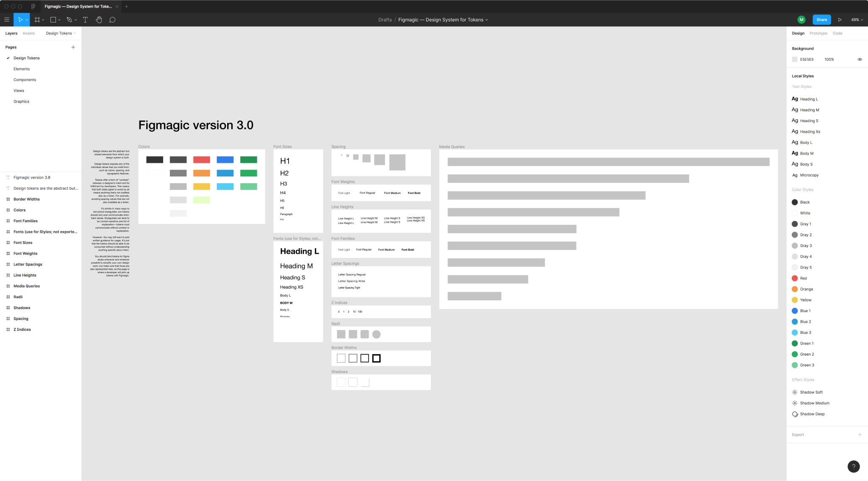868x481 pixels.
Task: Select the Text tool in toolbar
Action: coord(85,20)
